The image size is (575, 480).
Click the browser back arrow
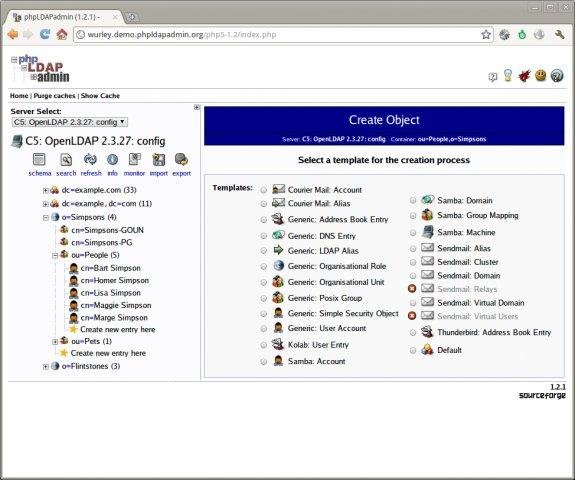(x=13, y=34)
